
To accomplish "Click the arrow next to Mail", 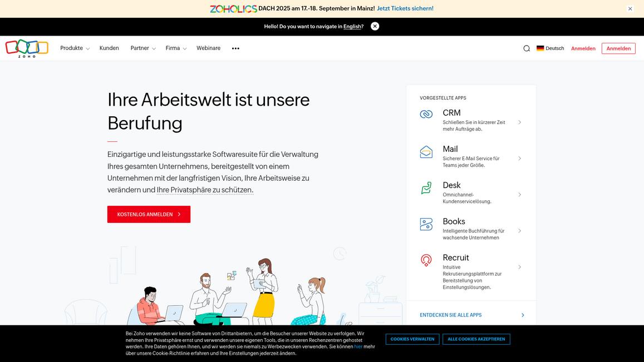I will pyautogui.click(x=519, y=158).
